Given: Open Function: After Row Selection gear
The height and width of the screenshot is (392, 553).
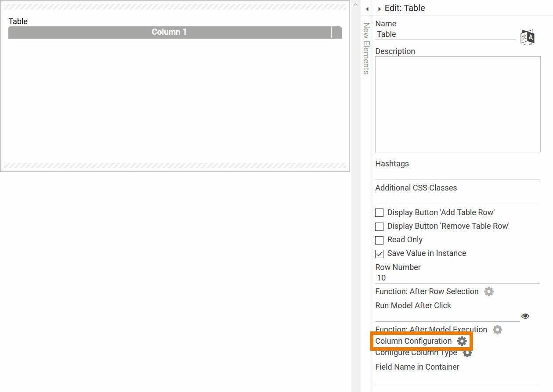Looking at the screenshot, I should click(x=489, y=291).
